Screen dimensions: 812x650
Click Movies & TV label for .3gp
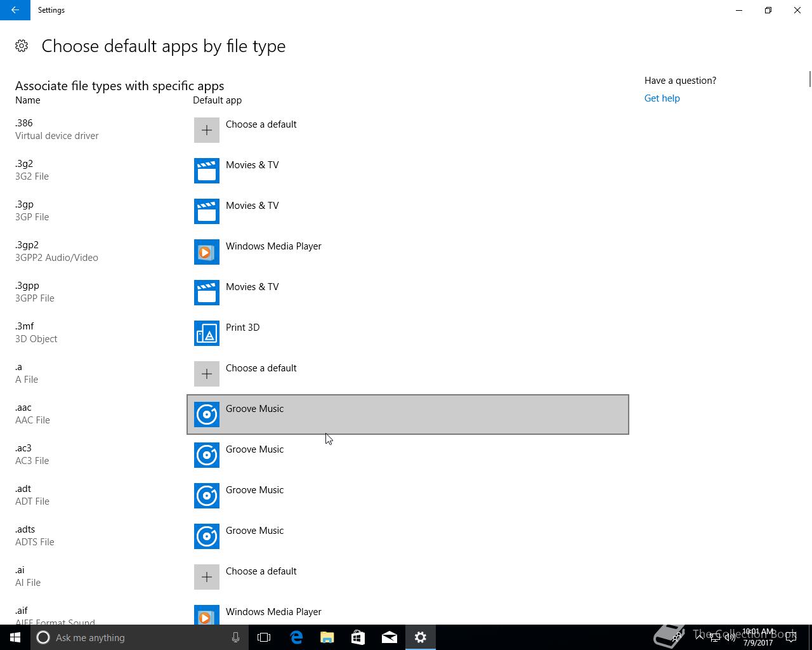(x=252, y=206)
